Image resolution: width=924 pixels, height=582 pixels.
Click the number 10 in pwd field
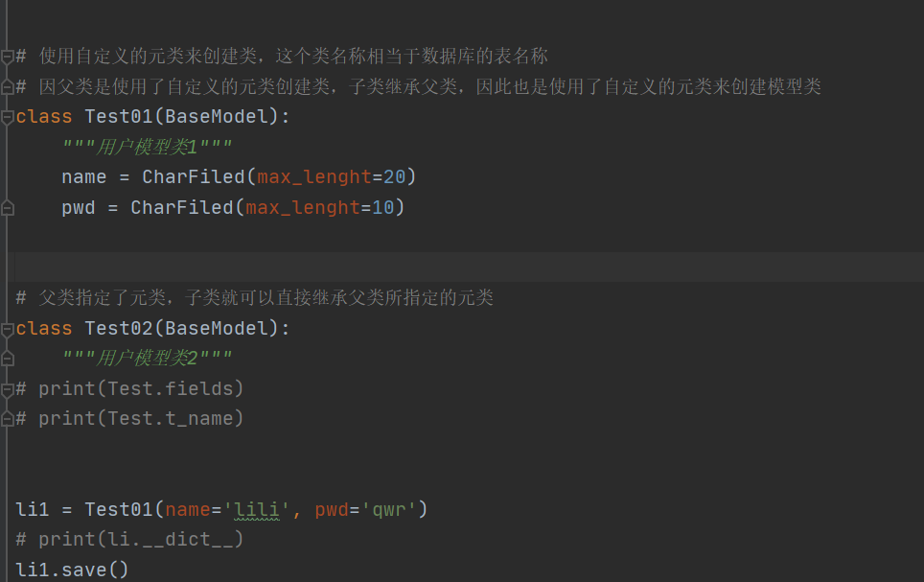tap(382, 207)
